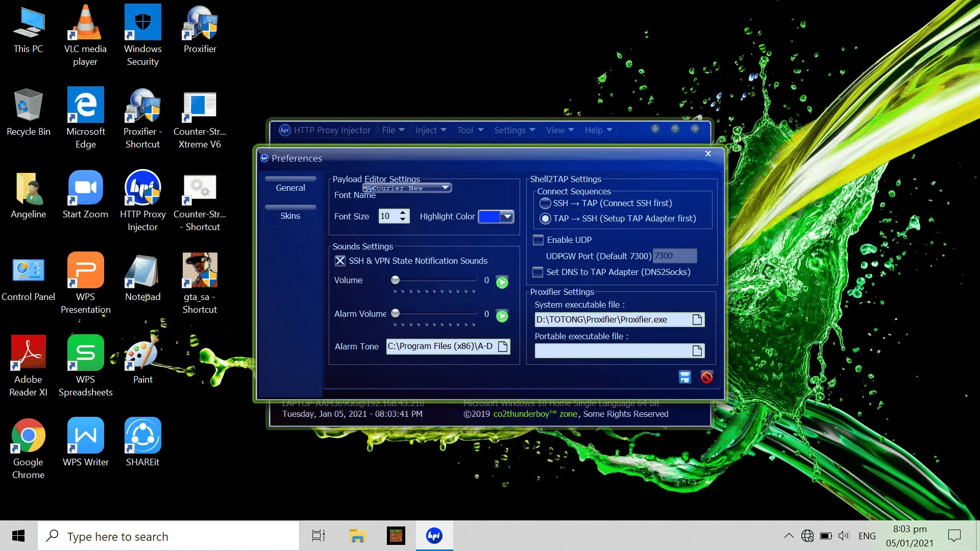Click the UDPGW Port input field
Image resolution: width=980 pixels, height=551 pixels.
tap(675, 256)
